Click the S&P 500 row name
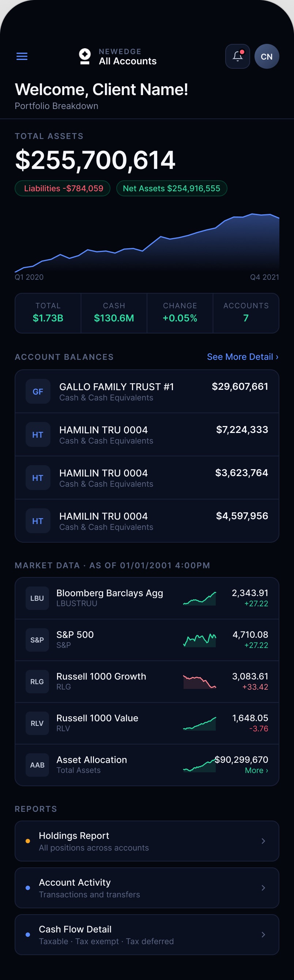The image size is (294, 980). [75, 634]
